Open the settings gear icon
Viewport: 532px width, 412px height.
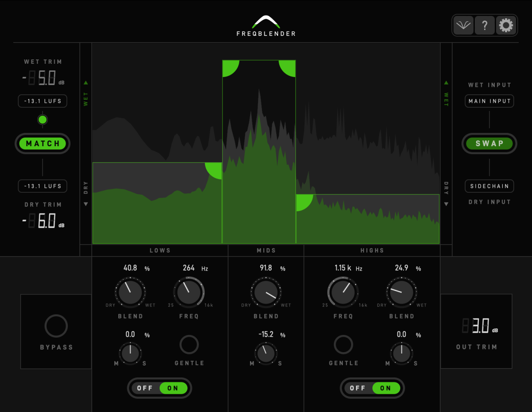[506, 26]
